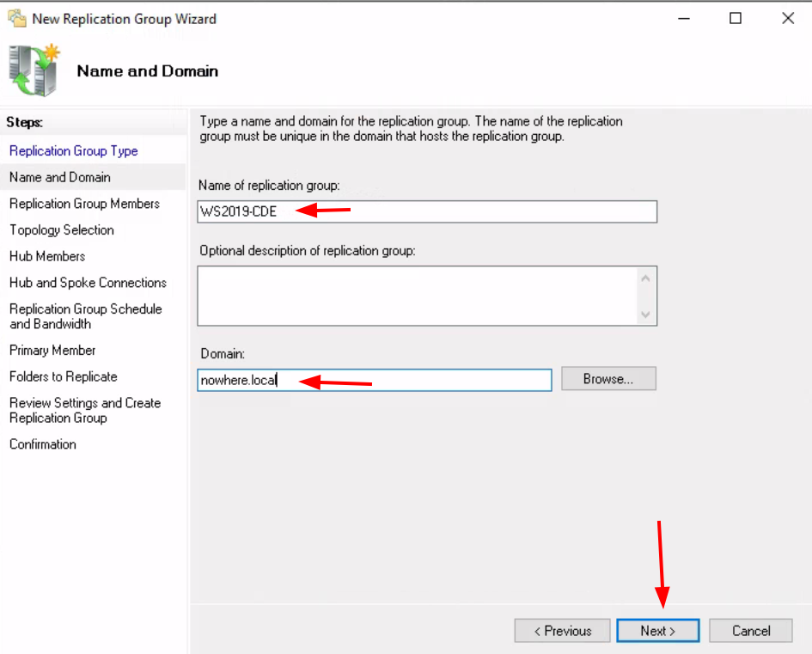Select the Confirmation step
812x654 pixels.
pos(42,444)
